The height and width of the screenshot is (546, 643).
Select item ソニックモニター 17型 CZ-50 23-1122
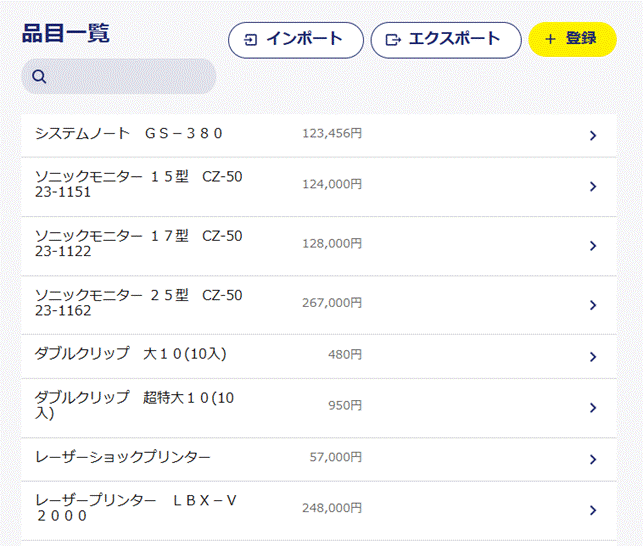[x=139, y=243]
